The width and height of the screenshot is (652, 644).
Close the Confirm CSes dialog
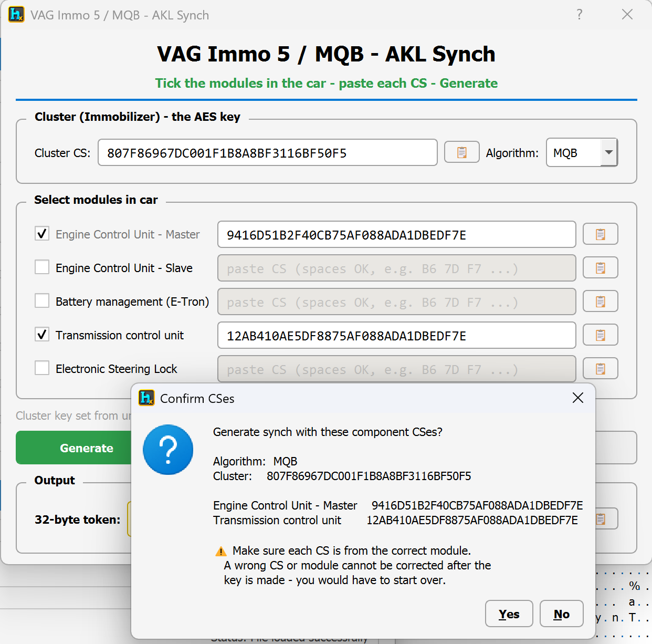click(578, 398)
